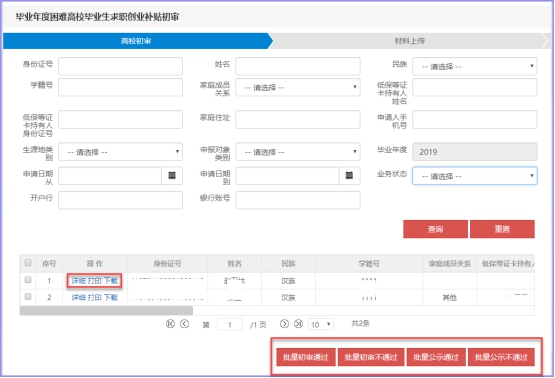Screen dimensions: 555x378
Task: Open the 业务状态 dropdown
Action: pos(475,176)
